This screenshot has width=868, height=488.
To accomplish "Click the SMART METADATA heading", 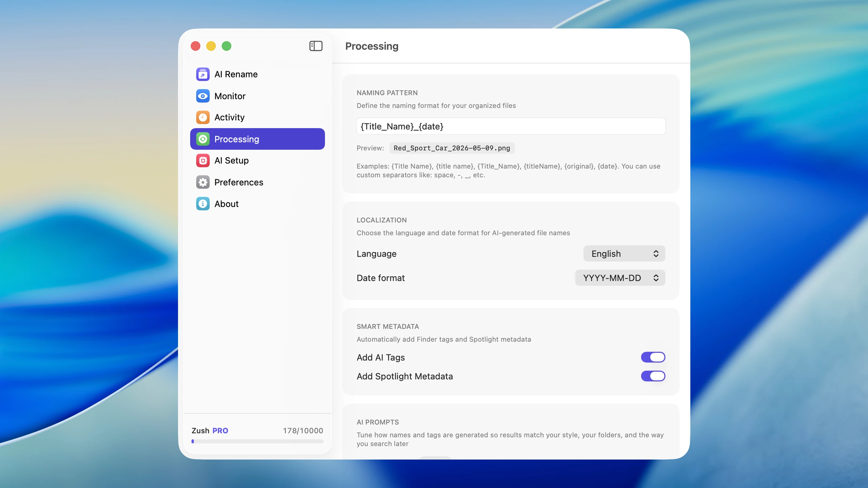I will pyautogui.click(x=388, y=327).
